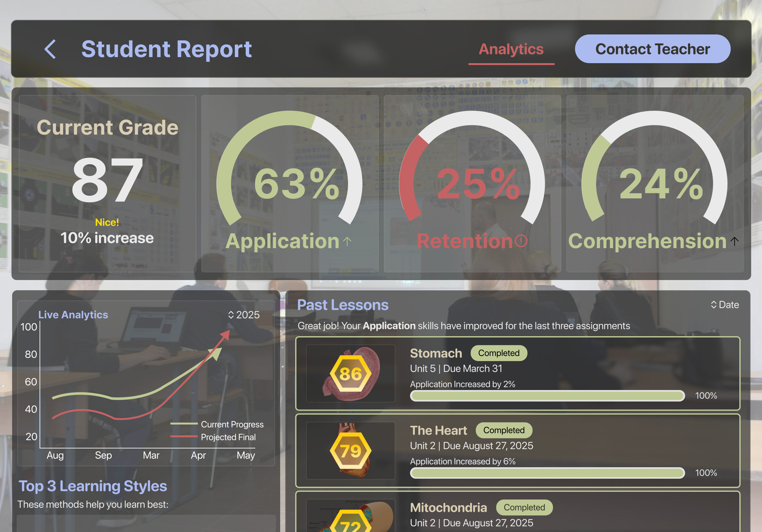
Task: Click the up arrow beside Comprehension
Action: [x=735, y=241]
